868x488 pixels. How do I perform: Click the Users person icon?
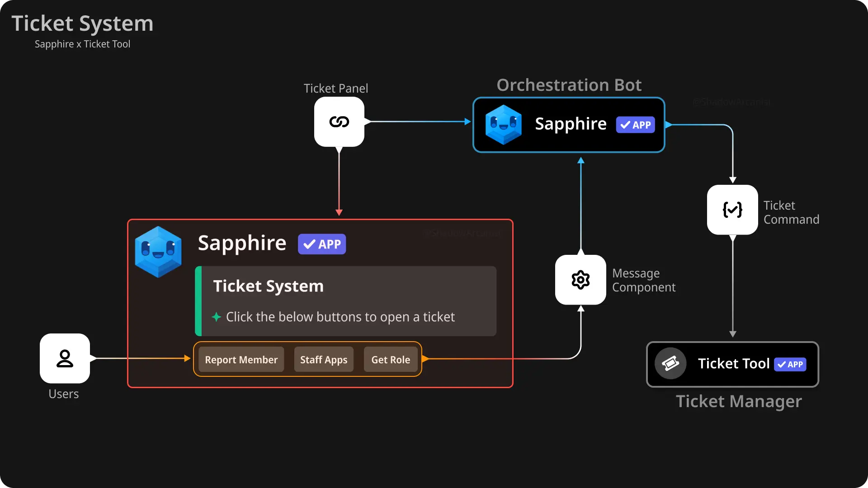click(65, 358)
